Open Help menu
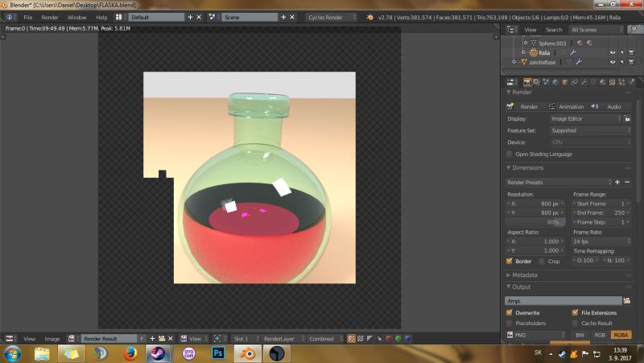The height and width of the screenshot is (363, 644). click(x=101, y=17)
